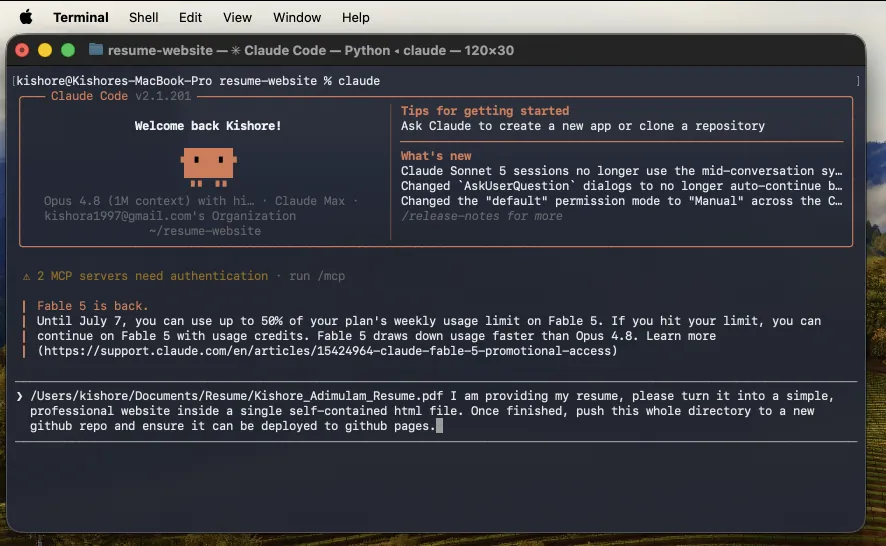Click the MCP warning triangle icon
The width and height of the screenshot is (886, 546).
click(26, 276)
